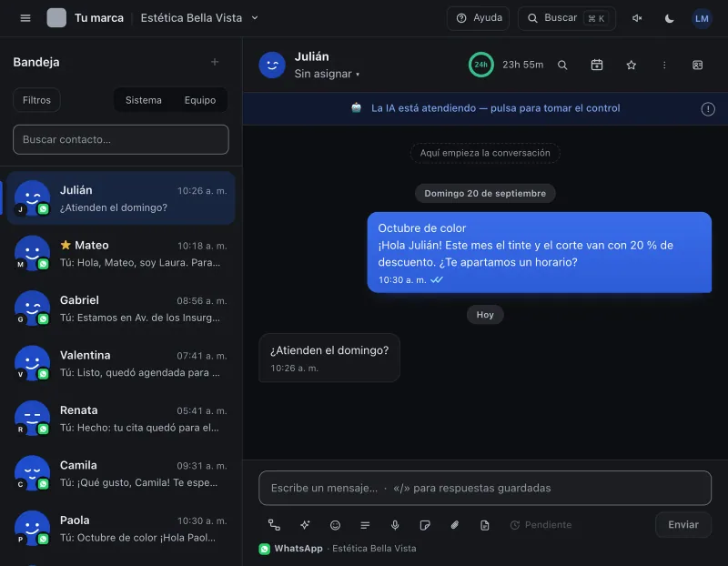Click the Tu marca logo
Screen dimensions: 728x566
click(56, 18)
